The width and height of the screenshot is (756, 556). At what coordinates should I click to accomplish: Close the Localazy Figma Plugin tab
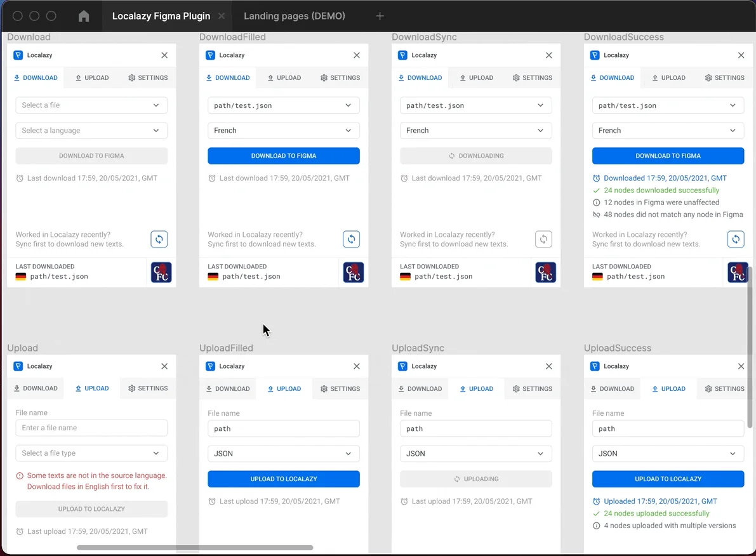222,16
